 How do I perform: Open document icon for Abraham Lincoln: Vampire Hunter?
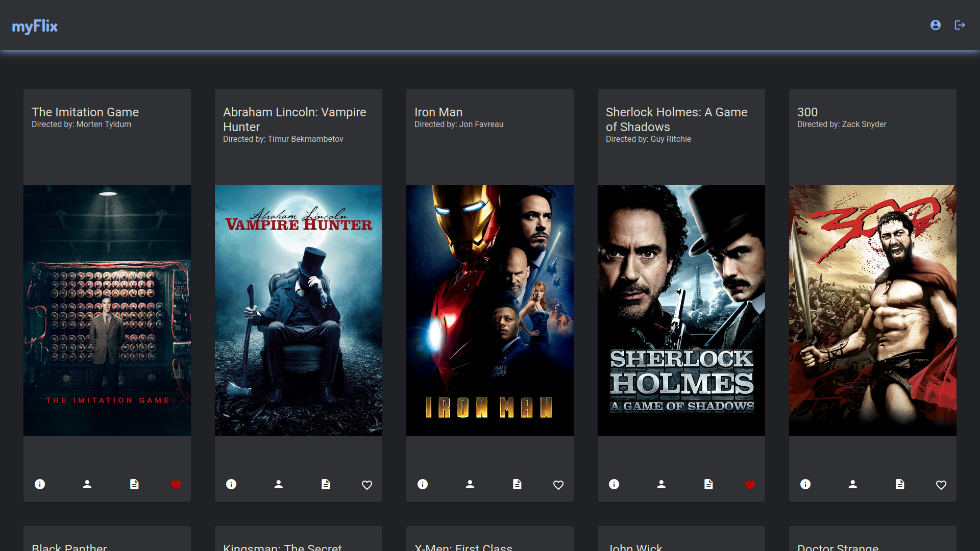tap(326, 484)
